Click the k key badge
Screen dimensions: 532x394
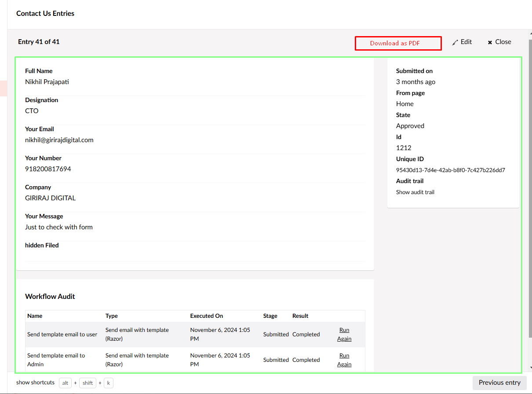coord(108,383)
